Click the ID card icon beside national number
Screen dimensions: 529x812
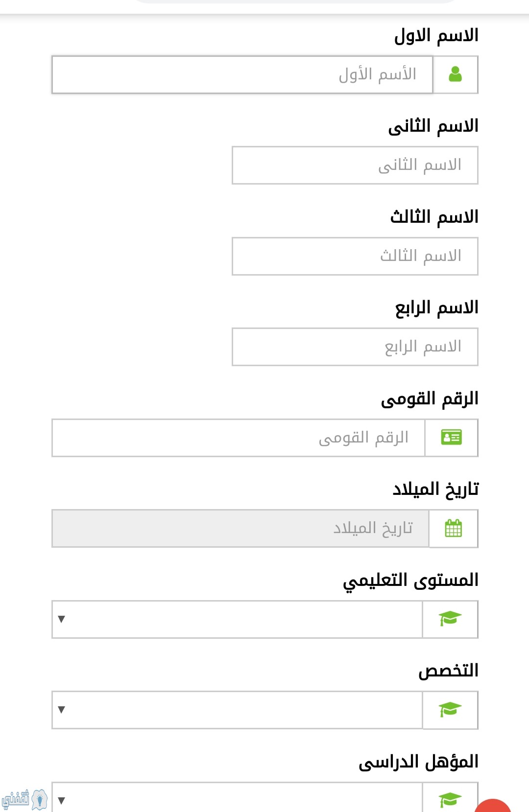point(452,437)
